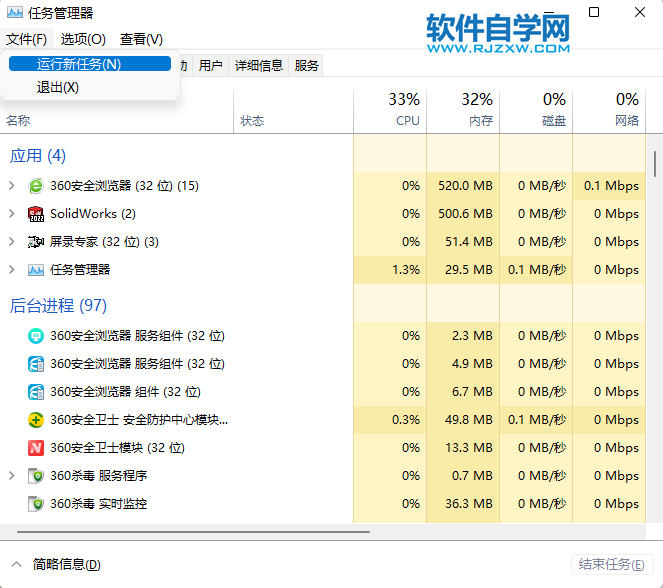
Task: Click the 结束任务 button
Action: click(612, 565)
